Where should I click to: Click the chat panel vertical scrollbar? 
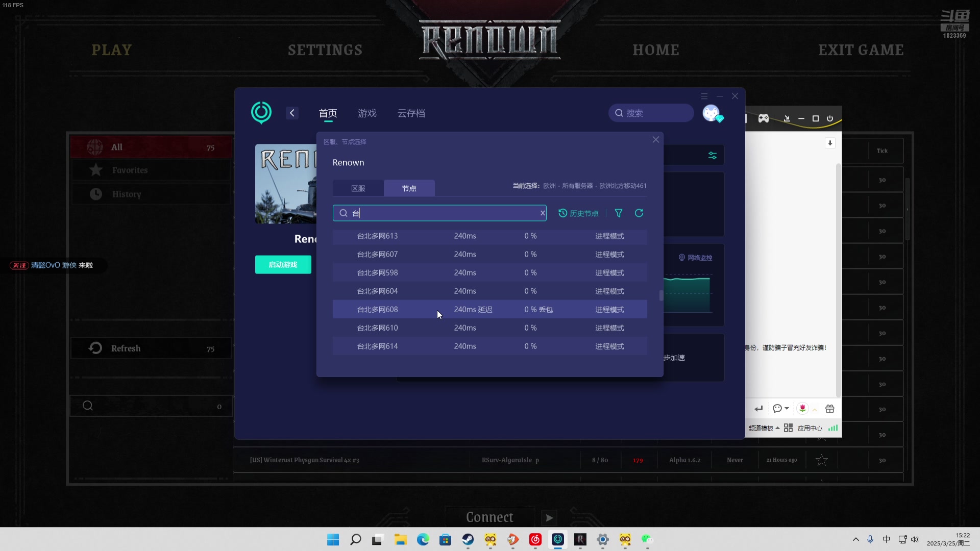[x=838, y=280]
